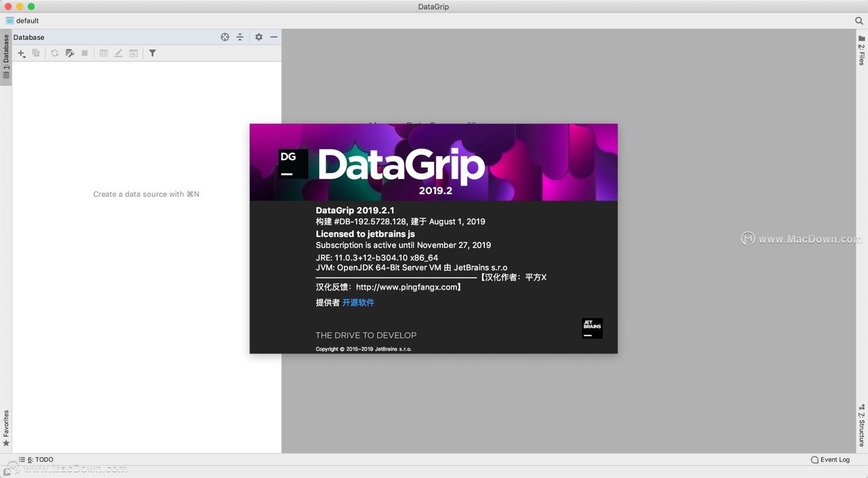The height and width of the screenshot is (478, 868).
Task: Click the Licensed to jetbrains js text
Action: click(x=365, y=234)
